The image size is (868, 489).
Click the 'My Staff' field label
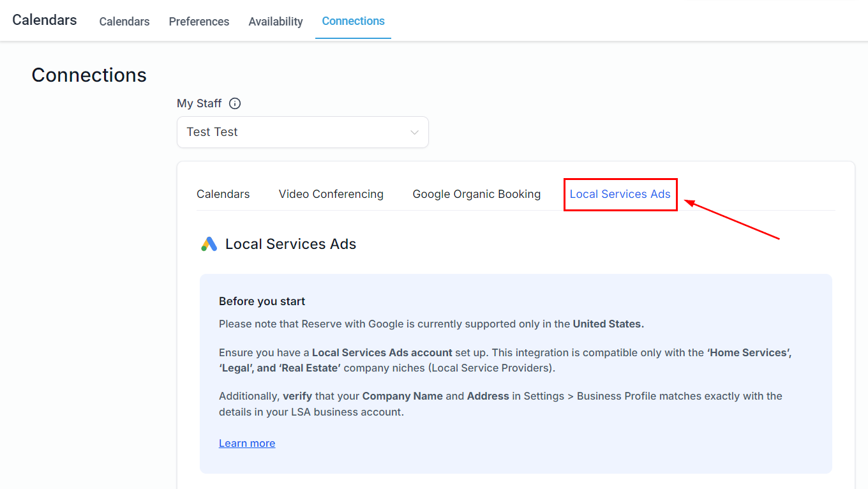click(199, 103)
